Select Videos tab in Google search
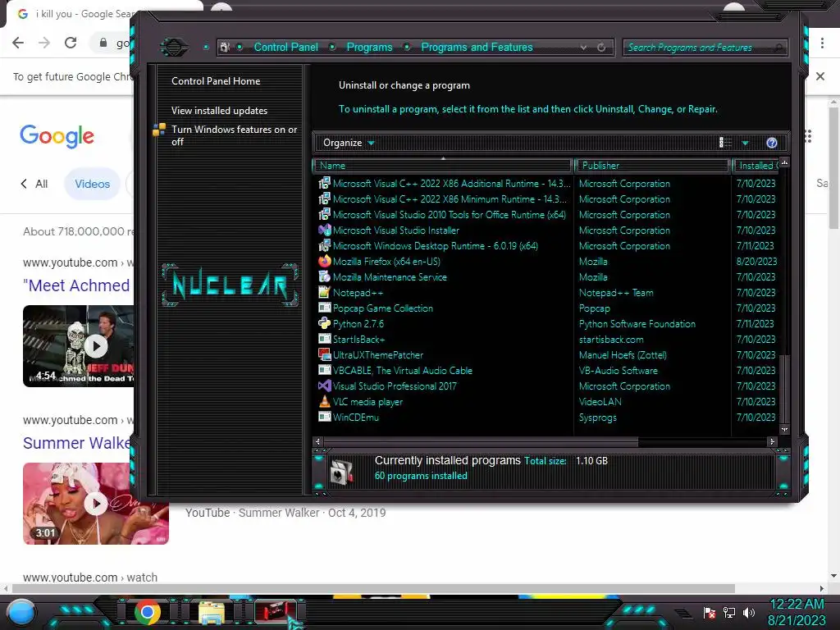 (x=92, y=184)
